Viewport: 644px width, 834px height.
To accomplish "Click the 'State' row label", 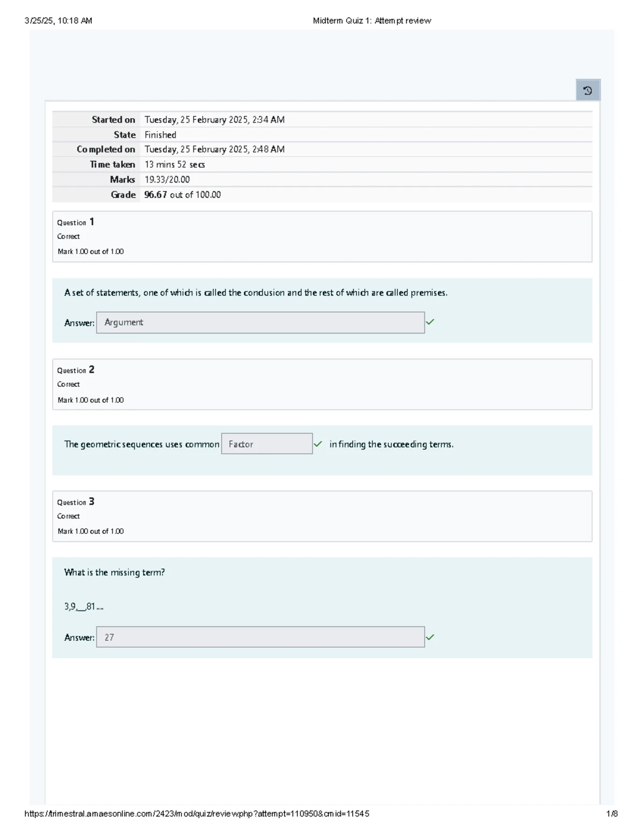I will point(125,135).
